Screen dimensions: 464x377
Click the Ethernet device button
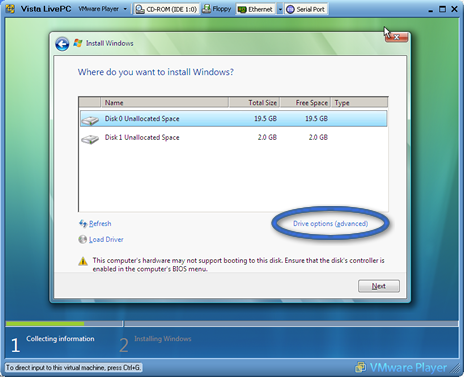[256, 9]
